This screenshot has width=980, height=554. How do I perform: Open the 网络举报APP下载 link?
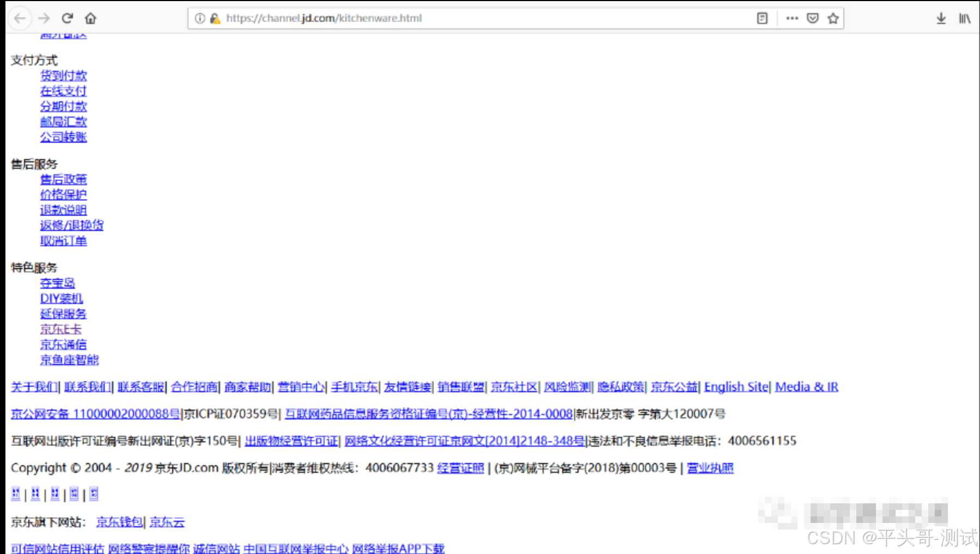[x=398, y=548]
